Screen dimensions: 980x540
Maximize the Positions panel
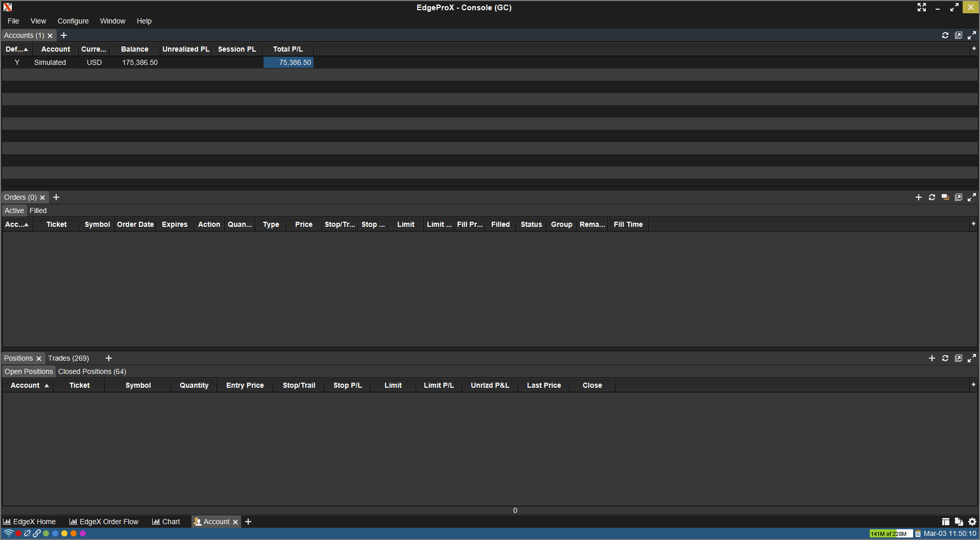[x=972, y=358]
